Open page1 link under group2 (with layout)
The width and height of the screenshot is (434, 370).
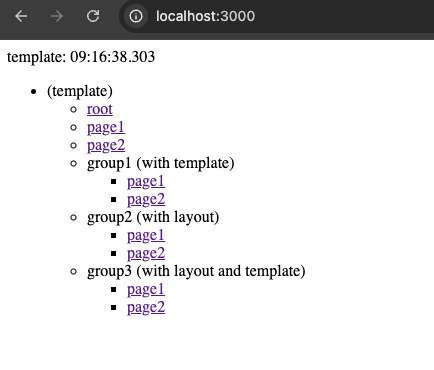146,236
